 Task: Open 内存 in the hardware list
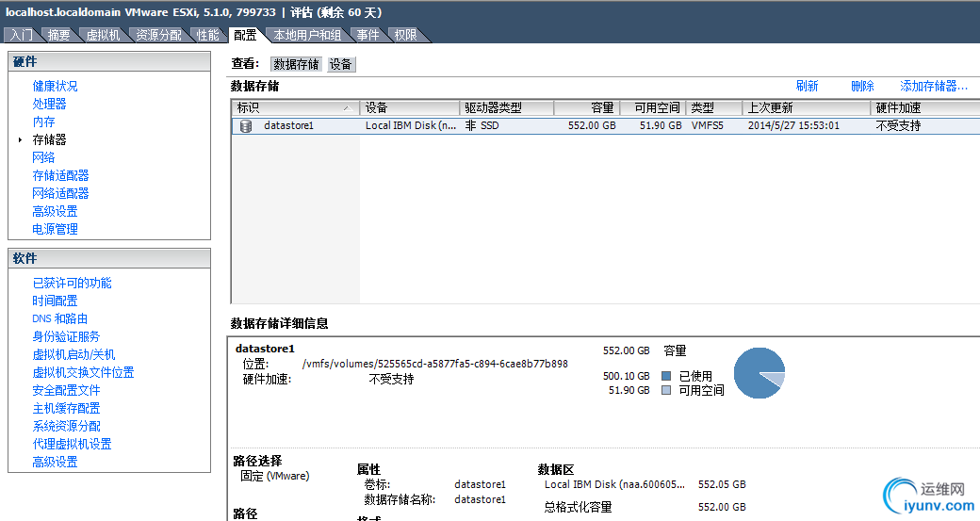(x=43, y=122)
